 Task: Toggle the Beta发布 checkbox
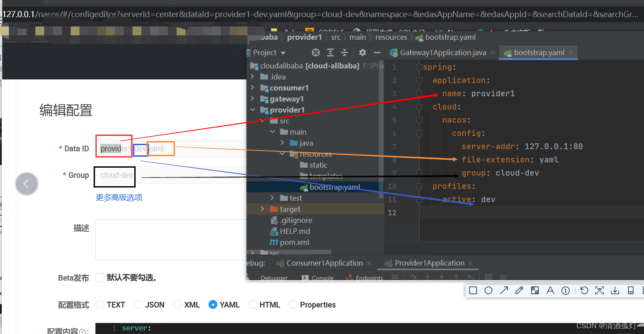pos(100,278)
